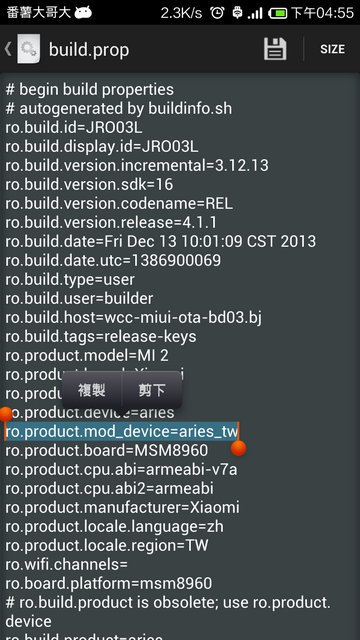Tap the save floppy disk icon
Image resolution: width=360 pixels, height=640 pixels.
[275, 49]
